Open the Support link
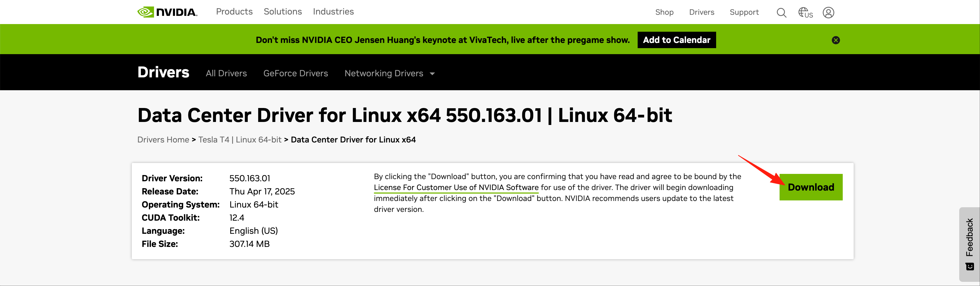980x286 pixels. coord(744,13)
